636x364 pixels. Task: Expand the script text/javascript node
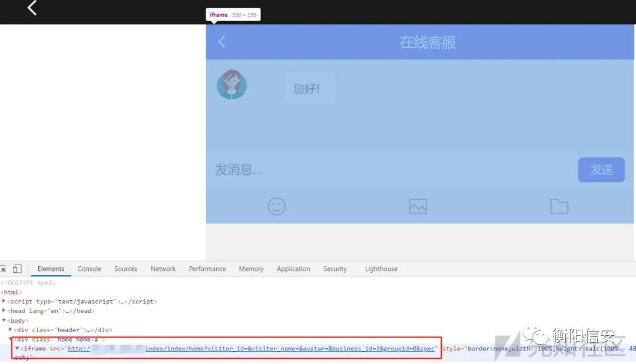tap(4, 301)
